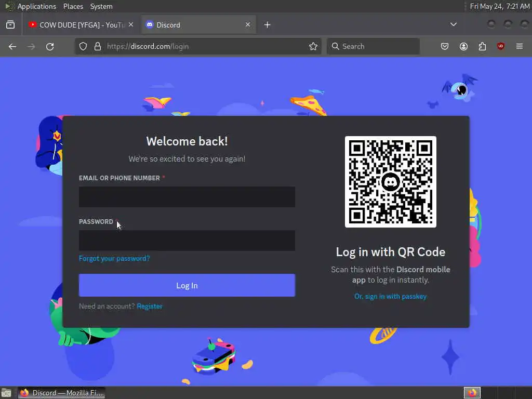This screenshot has height=399, width=532.
Task: Click the Welcome back! heading
Action: click(x=187, y=141)
